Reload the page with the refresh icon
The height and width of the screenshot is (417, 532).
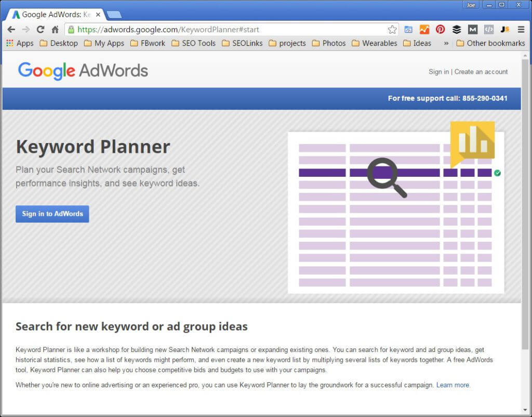[x=41, y=30]
